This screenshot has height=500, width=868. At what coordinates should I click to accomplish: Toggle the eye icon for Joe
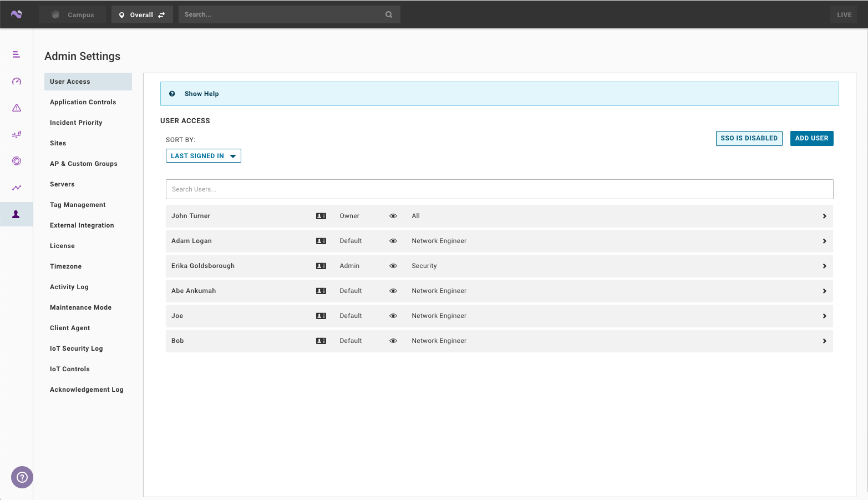[x=393, y=316]
